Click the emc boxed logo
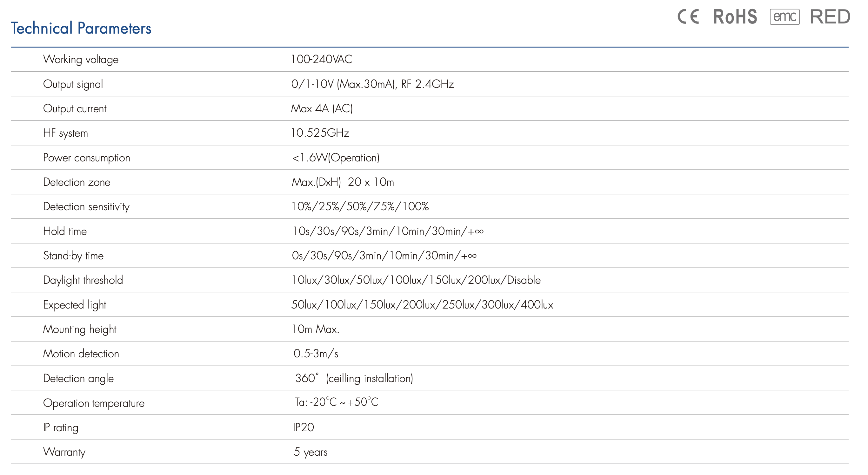The width and height of the screenshot is (868, 475). coord(784,16)
